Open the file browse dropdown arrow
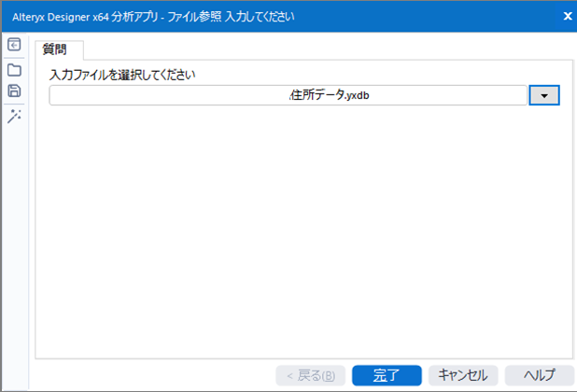Image resolution: width=577 pixels, height=392 pixels. pyautogui.click(x=543, y=95)
